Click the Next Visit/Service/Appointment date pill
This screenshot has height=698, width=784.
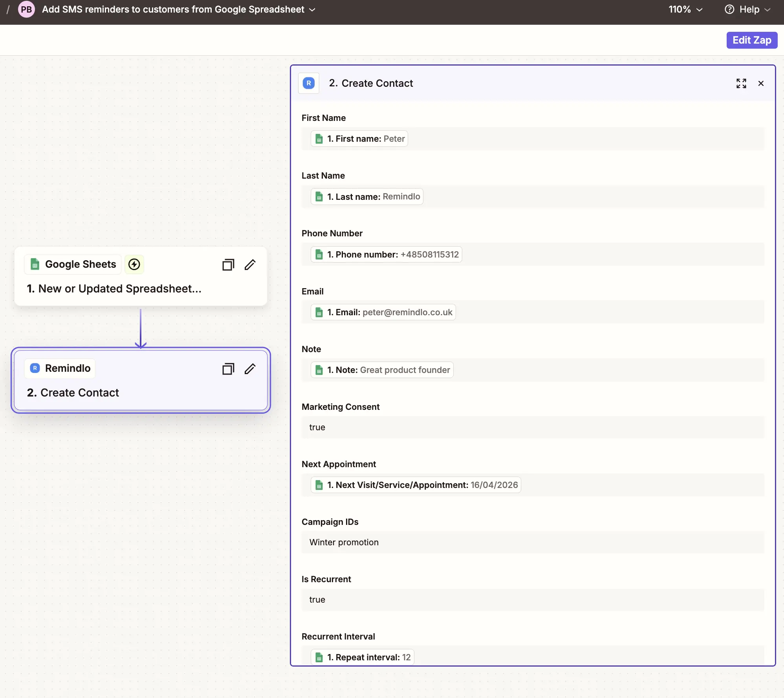click(416, 485)
